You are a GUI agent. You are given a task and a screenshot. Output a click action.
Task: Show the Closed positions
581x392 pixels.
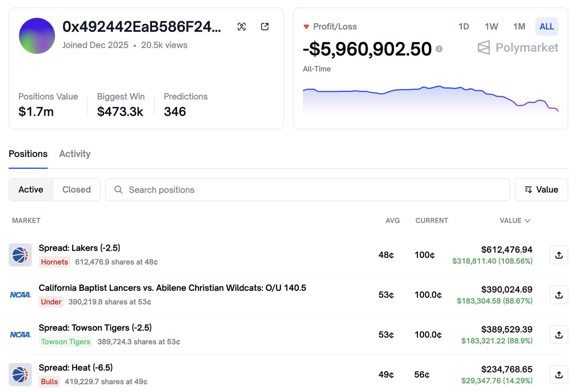[76, 190]
